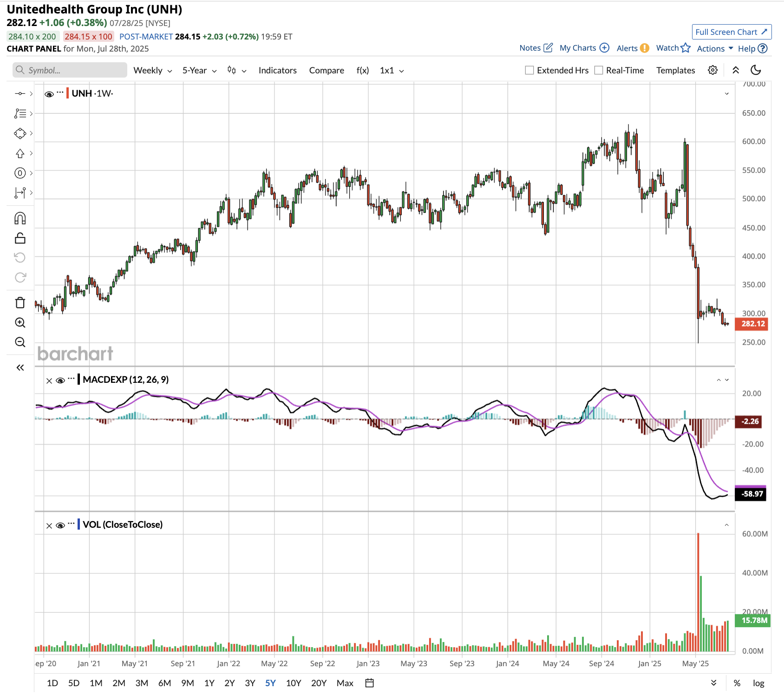Open the annotation label tool icon

pos(20,173)
